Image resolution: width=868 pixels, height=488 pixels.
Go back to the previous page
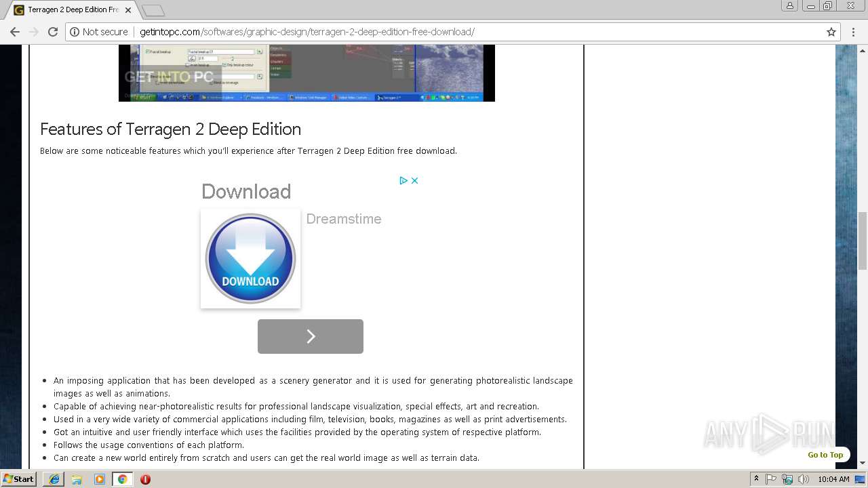point(15,32)
